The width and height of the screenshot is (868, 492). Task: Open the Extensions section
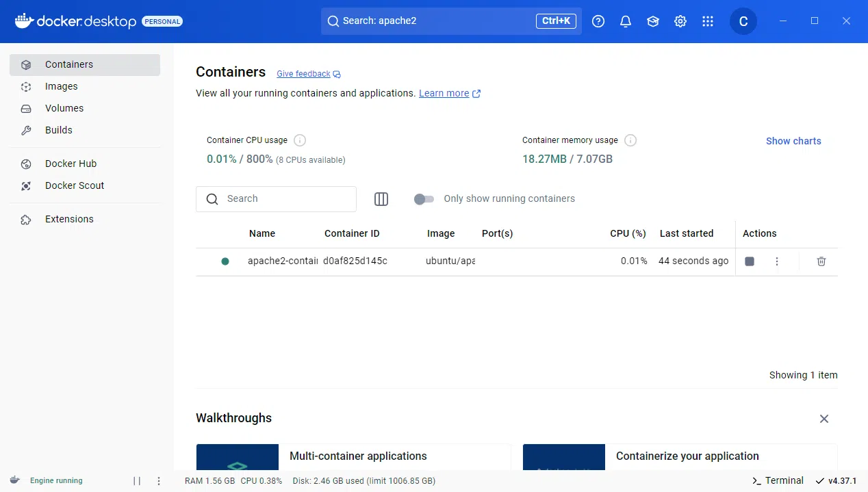click(68, 219)
